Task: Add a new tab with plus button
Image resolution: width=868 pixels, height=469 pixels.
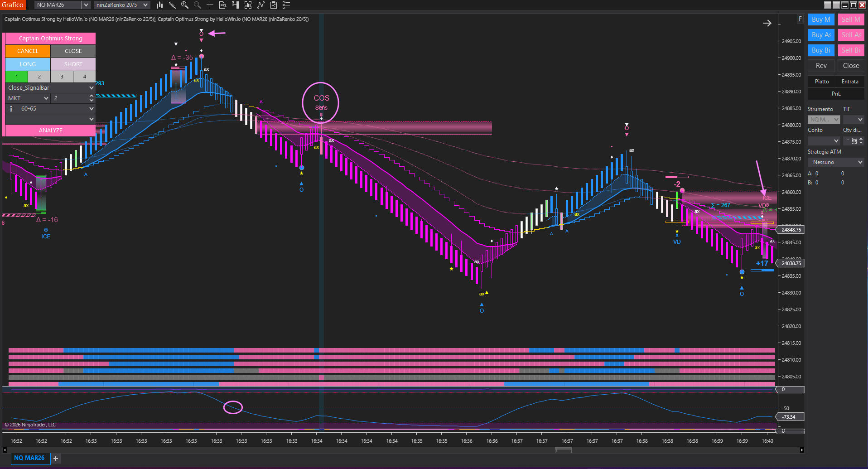Action: (56, 459)
